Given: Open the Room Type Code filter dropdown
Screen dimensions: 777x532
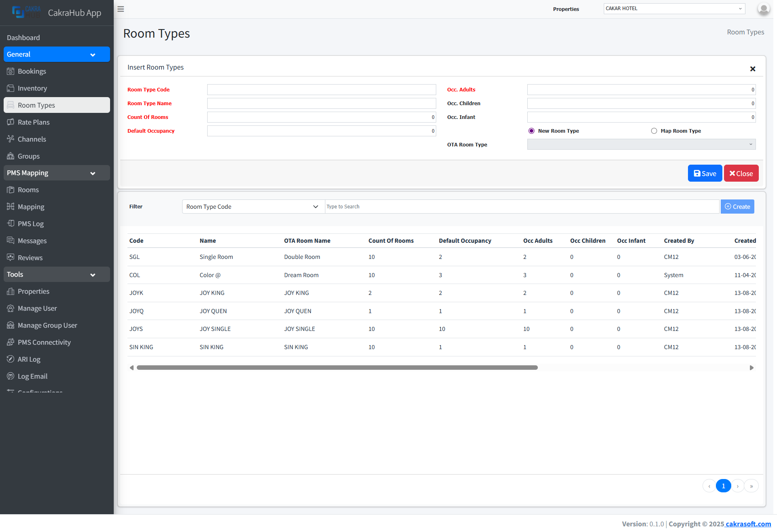Looking at the screenshot, I should point(253,207).
